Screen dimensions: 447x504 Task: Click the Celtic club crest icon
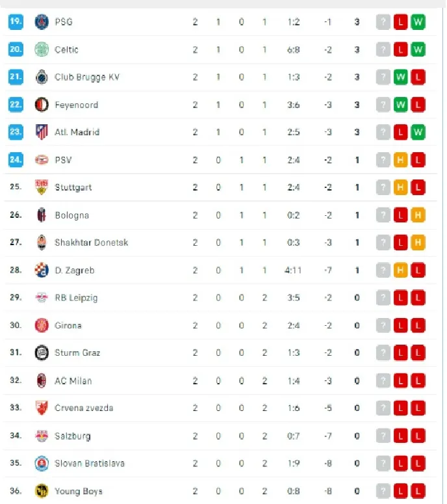pyautogui.click(x=42, y=49)
